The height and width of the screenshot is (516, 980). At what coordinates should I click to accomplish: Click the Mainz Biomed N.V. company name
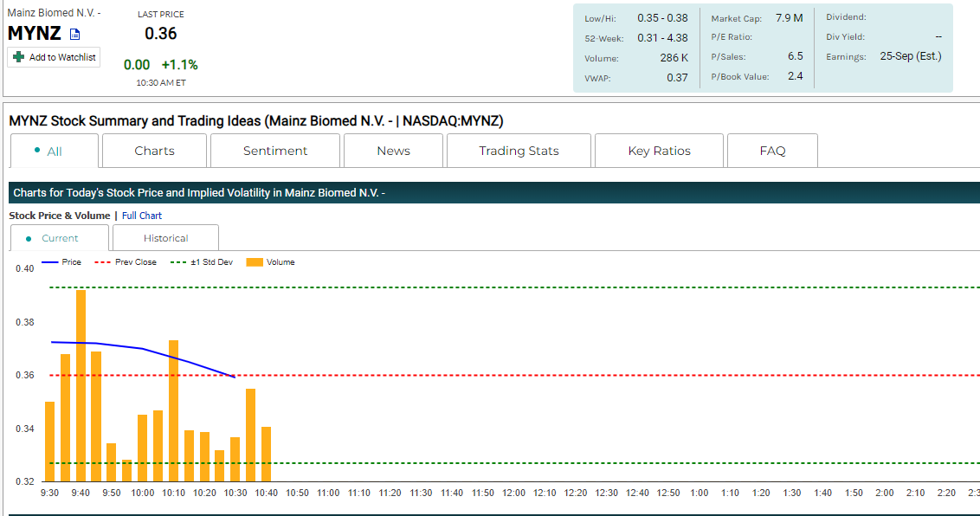pyautogui.click(x=54, y=12)
